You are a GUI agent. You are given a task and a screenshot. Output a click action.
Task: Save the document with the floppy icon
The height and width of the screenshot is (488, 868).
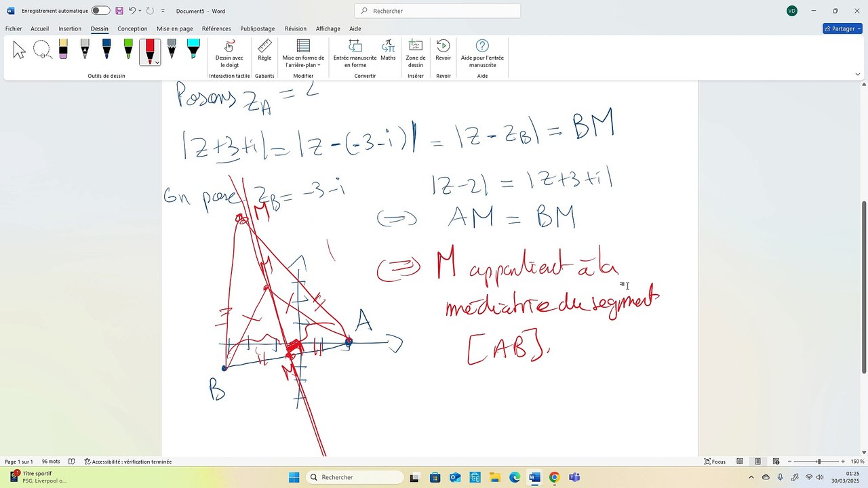pos(119,11)
